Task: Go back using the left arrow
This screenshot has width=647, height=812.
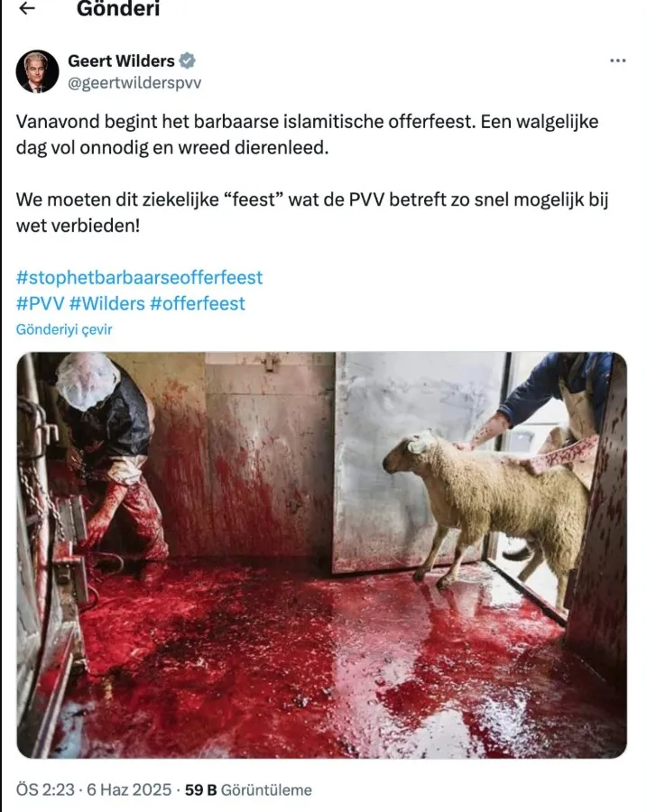Action: pos(27,8)
